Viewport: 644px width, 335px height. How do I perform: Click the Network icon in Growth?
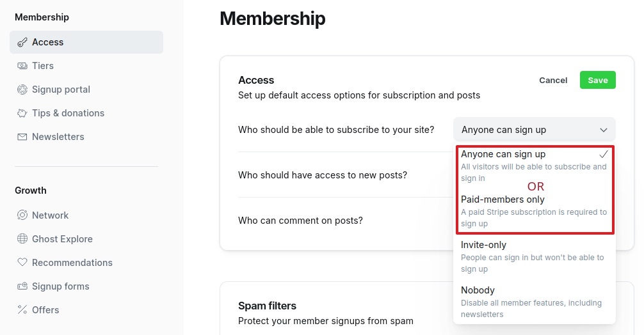[22, 215]
